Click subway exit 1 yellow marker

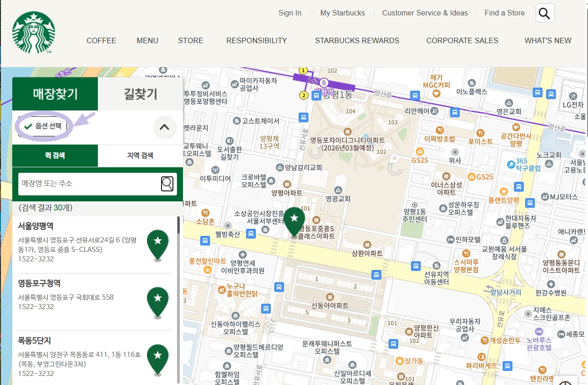tap(303, 70)
